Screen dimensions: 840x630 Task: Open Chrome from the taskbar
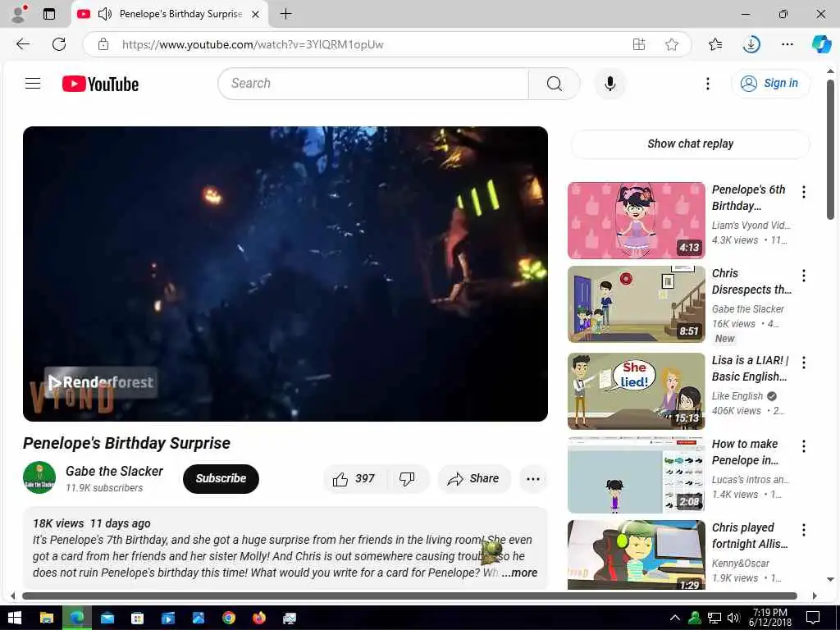coord(229,618)
